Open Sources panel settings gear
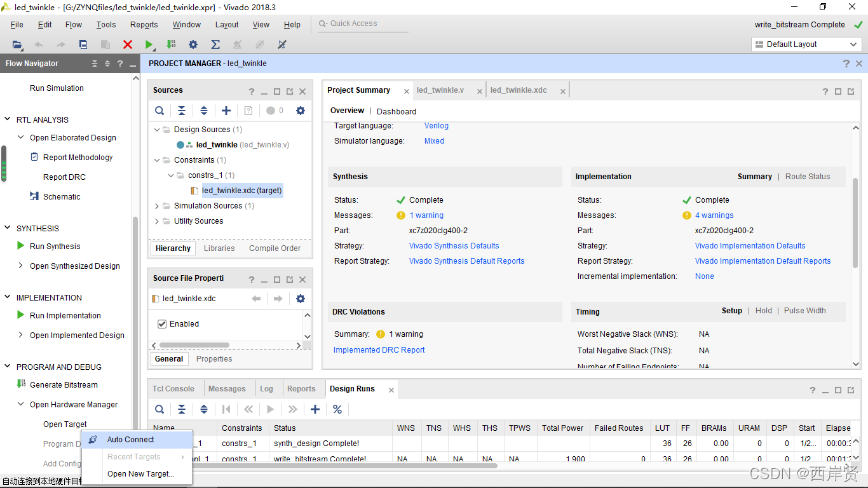The width and height of the screenshot is (868, 488). click(x=301, y=111)
